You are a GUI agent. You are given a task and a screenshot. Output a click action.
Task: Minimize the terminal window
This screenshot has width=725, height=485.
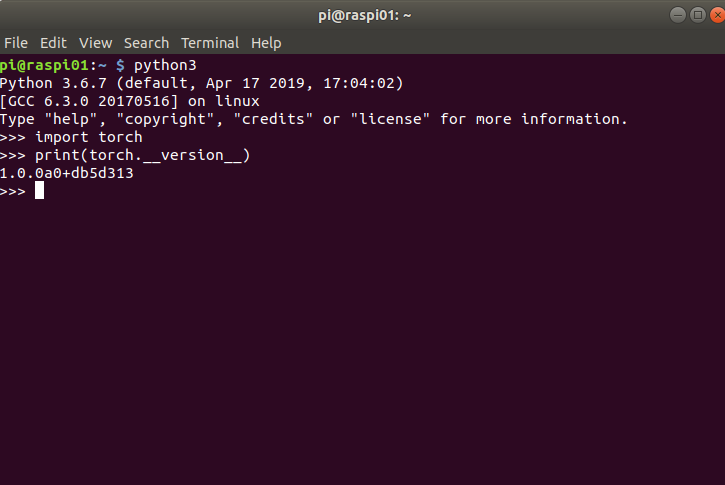[677, 15]
